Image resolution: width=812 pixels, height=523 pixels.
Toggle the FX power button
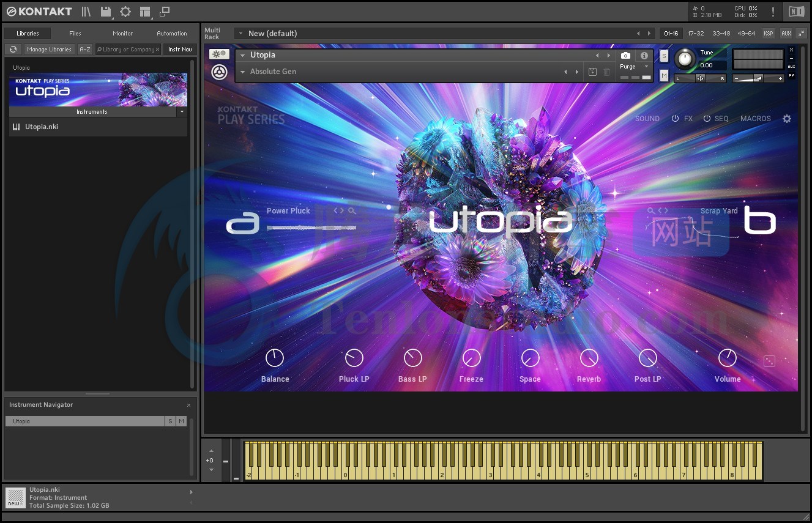[x=676, y=119]
